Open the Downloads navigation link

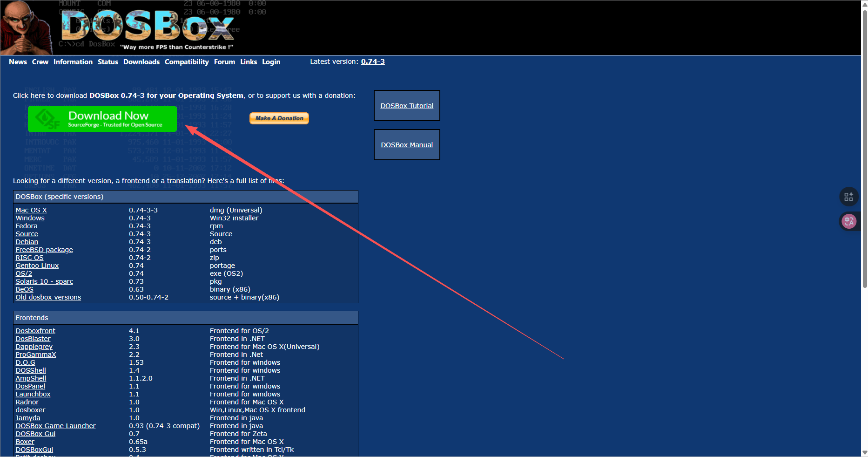click(x=141, y=62)
